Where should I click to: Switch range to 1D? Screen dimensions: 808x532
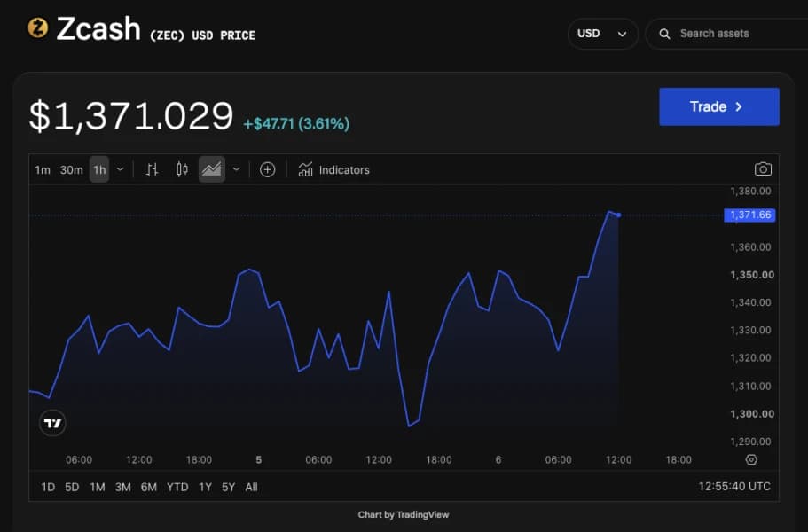(x=48, y=487)
